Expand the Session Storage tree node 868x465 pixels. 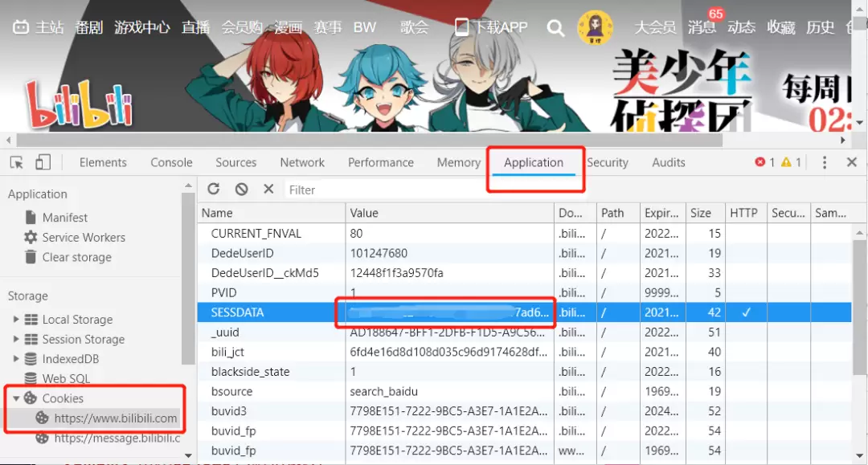click(x=16, y=340)
